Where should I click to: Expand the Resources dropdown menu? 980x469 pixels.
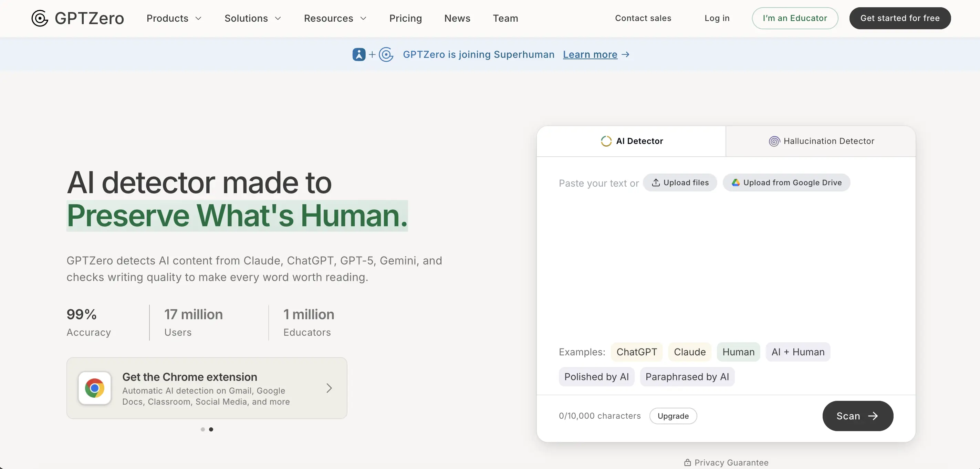[x=335, y=18]
